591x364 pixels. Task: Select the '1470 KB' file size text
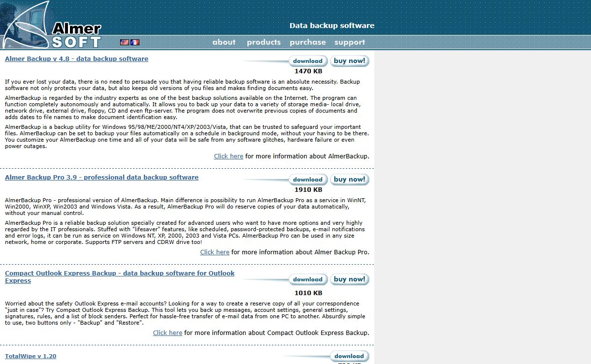[308, 71]
